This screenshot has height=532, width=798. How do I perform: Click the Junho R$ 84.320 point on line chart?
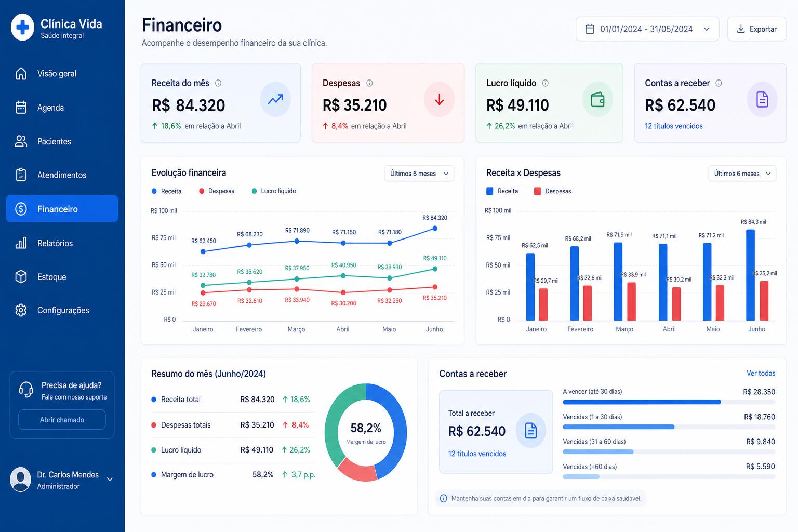pyautogui.click(x=435, y=228)
